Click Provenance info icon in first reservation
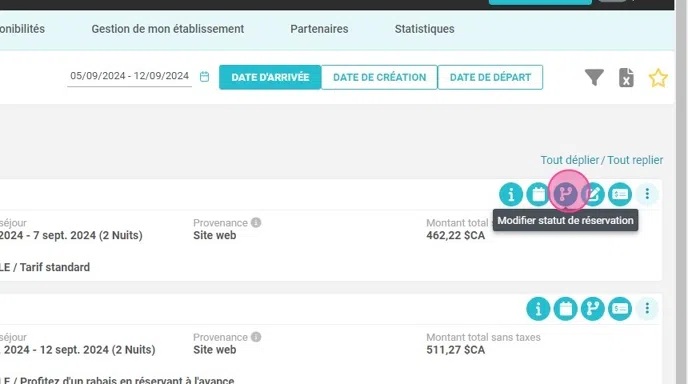 256,223
